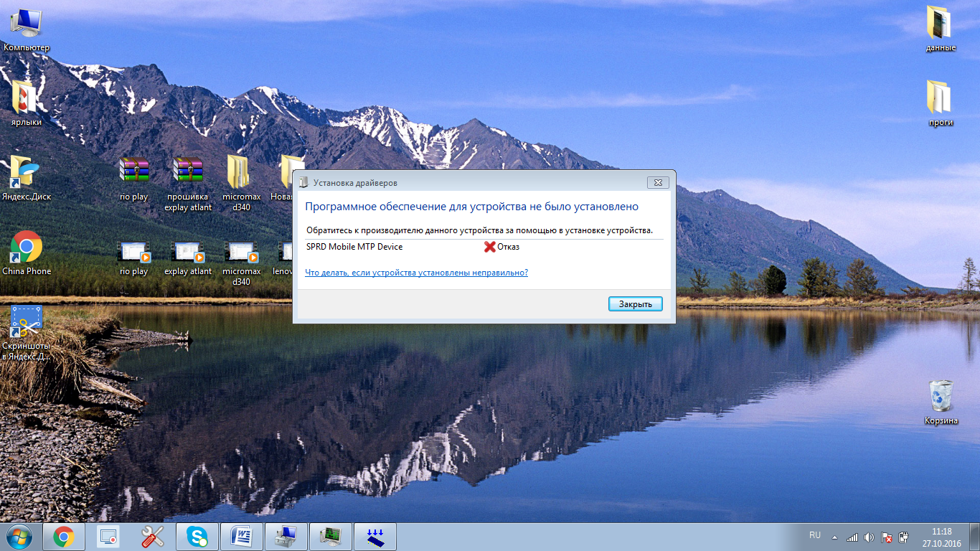Image resolution: width=980 pixels, height=551 pixels.
Task: Open Microsoft Word from the taskbar
Action: click(x=242, y=537)
